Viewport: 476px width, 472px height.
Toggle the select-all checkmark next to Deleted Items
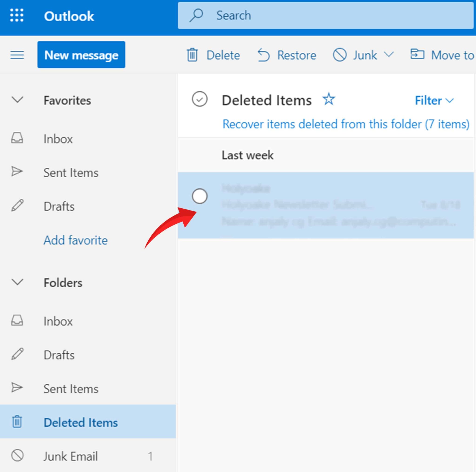coord(199,99)
